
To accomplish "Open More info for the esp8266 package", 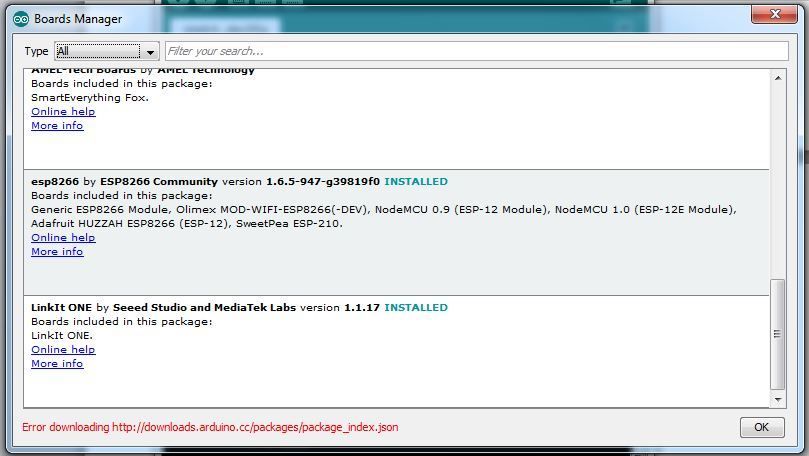I will [57, 251].
